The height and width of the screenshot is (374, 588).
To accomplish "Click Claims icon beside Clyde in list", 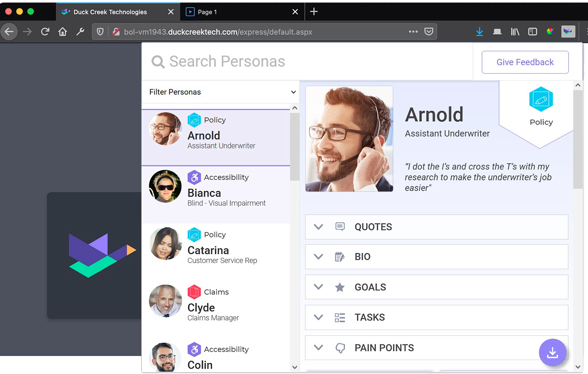I will coord(194,292).
